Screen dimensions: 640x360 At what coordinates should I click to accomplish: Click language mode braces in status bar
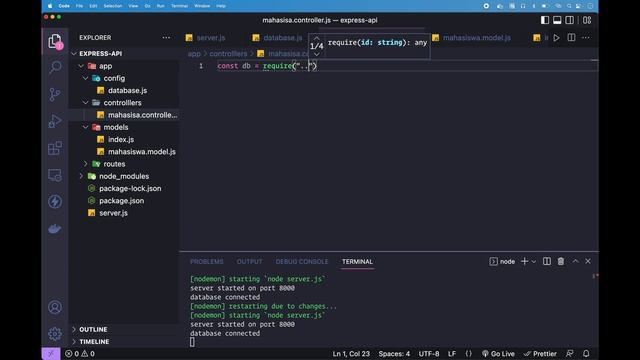pyautogui.click(x=469, y=354)
